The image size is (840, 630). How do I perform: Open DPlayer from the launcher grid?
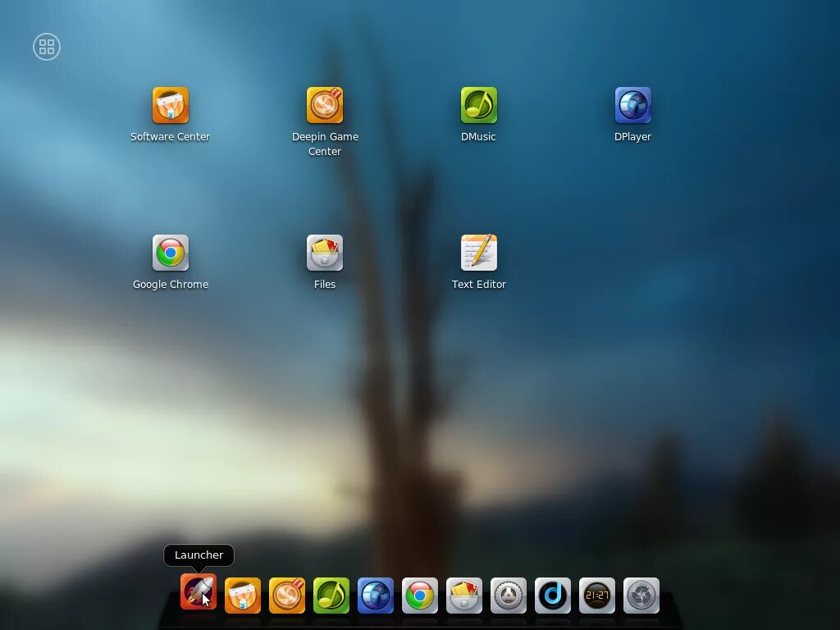pyautogui.click(x=633, y=105)
